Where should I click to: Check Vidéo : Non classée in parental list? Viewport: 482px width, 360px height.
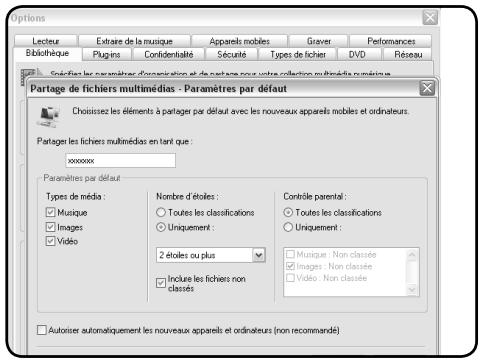290,278
